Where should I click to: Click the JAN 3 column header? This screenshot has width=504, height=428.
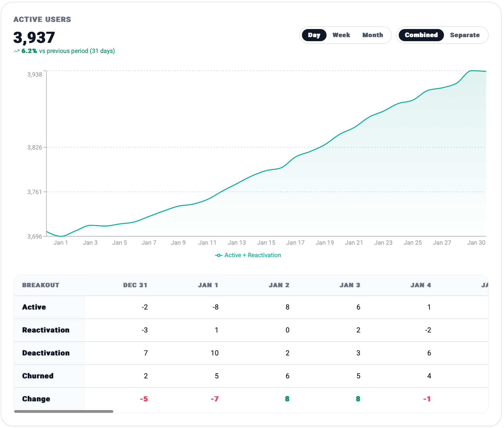point(349,285)
